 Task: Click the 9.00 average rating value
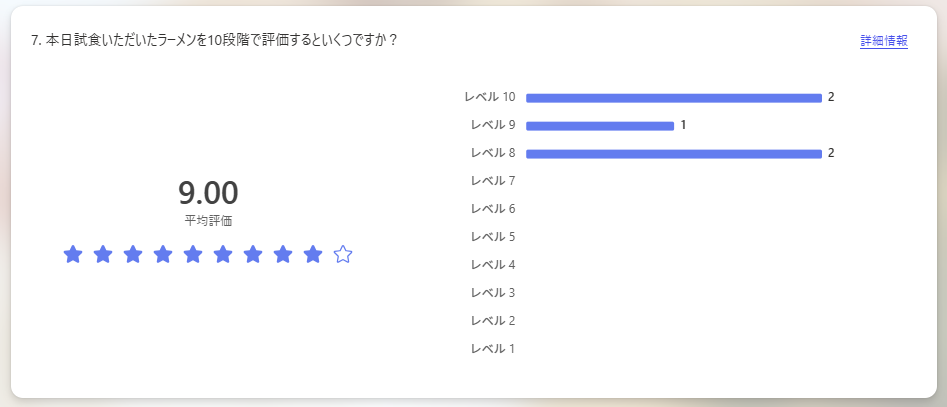coord(208,193)
